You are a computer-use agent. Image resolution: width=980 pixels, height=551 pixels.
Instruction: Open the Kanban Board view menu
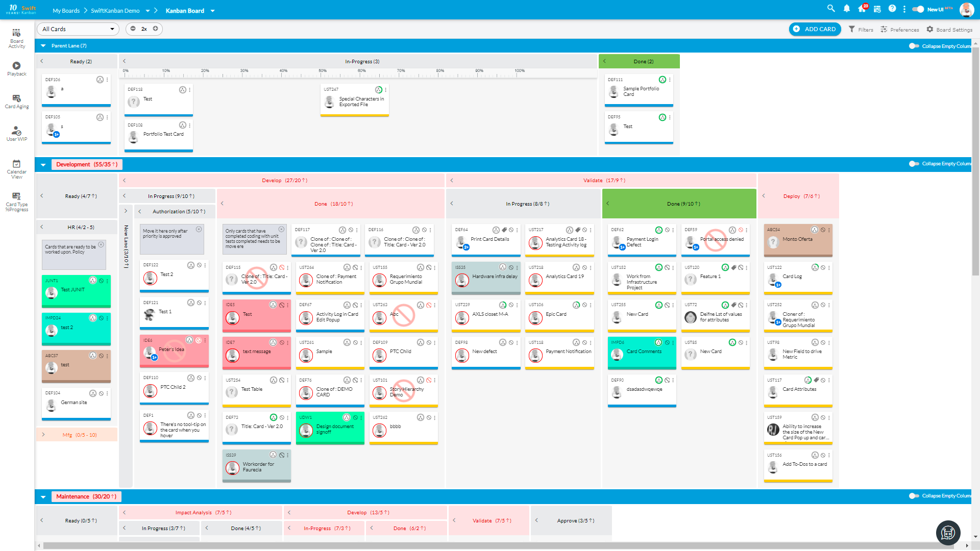[x=213, y=10]
